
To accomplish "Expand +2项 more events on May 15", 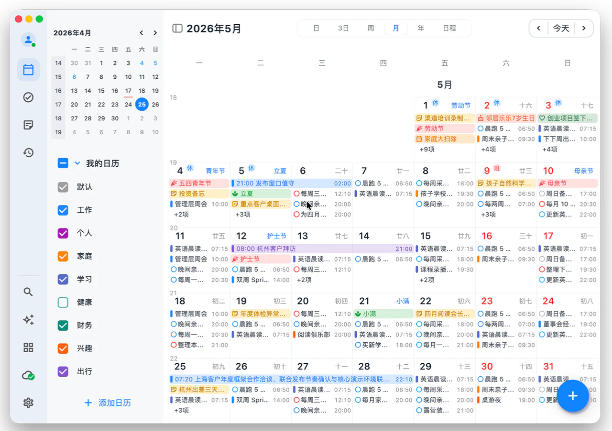I will (x=427, y=280).
